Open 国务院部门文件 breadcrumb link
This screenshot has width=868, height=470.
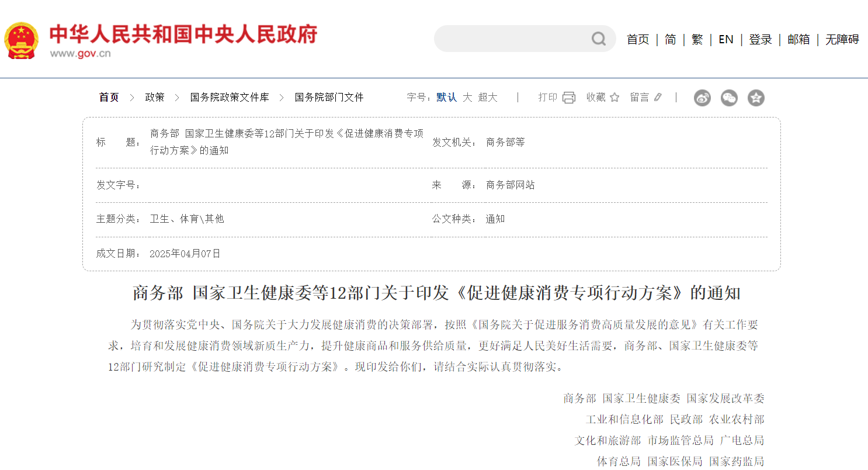click(329, 98)
